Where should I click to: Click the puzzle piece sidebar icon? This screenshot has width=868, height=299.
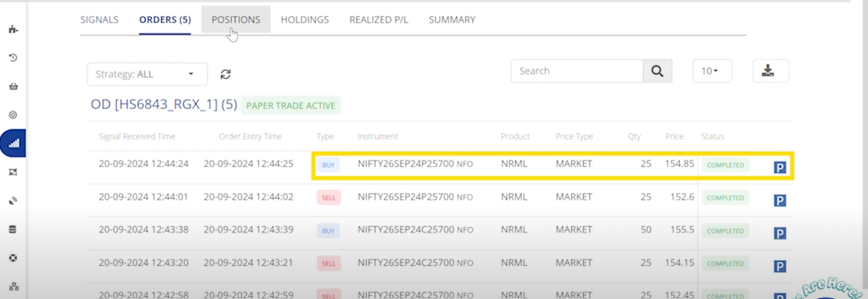(x=12, y=29)
